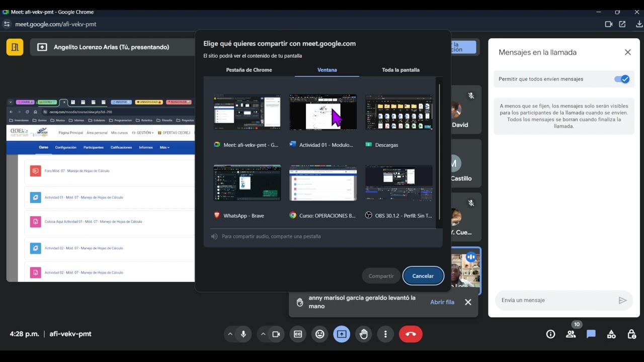
Task: Toggle closed captions (CC) button
Action: click(x=298, y=334)
